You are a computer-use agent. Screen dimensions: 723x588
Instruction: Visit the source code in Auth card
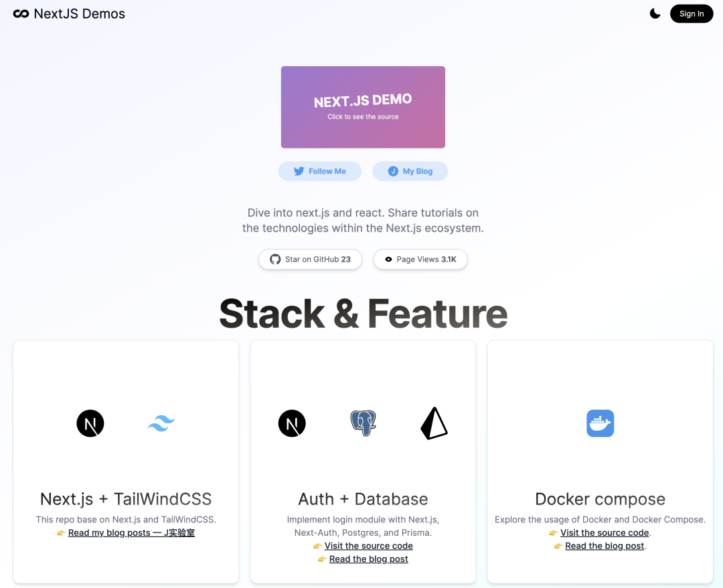[368, 546]
